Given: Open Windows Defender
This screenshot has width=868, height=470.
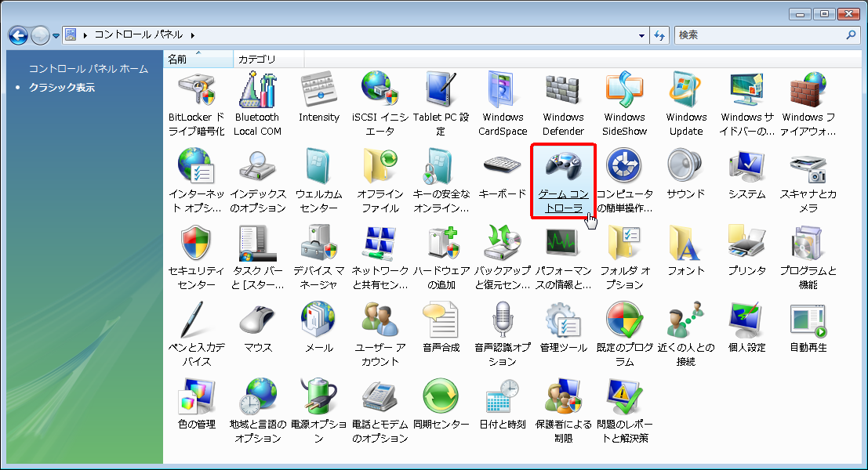Looking at the screenshot, I should point(563,103).
